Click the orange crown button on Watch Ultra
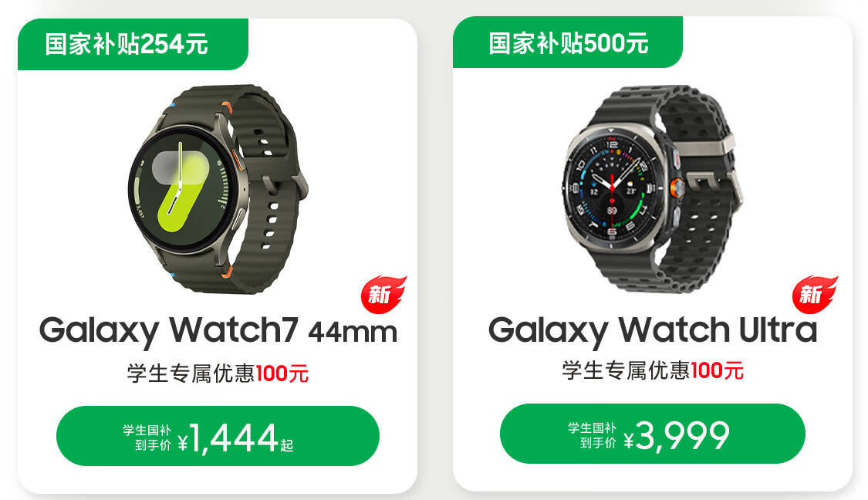The width and height of the screenshot is (868, 500). pyautogui.click(x=675, y=189)
